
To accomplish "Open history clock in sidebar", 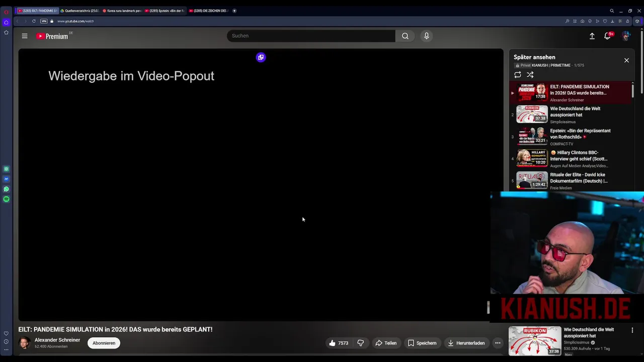I will (x=6, y=342).
